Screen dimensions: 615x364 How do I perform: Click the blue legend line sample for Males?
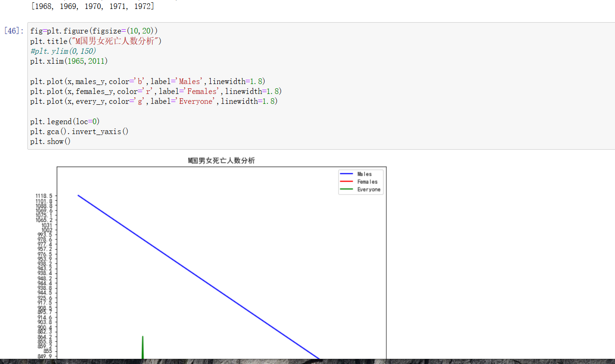pyautogui.click(x=346, y=174)
